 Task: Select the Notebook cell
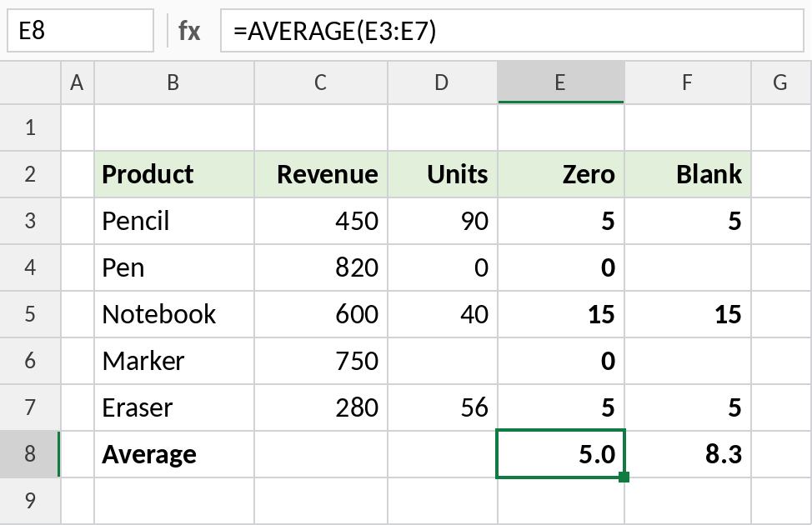tap(174, 314)
